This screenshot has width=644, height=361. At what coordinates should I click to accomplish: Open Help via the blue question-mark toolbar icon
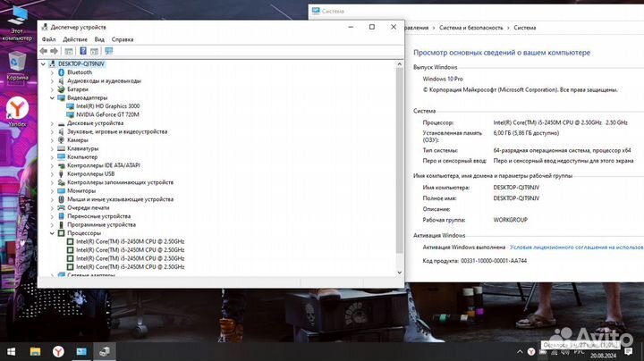83,51
